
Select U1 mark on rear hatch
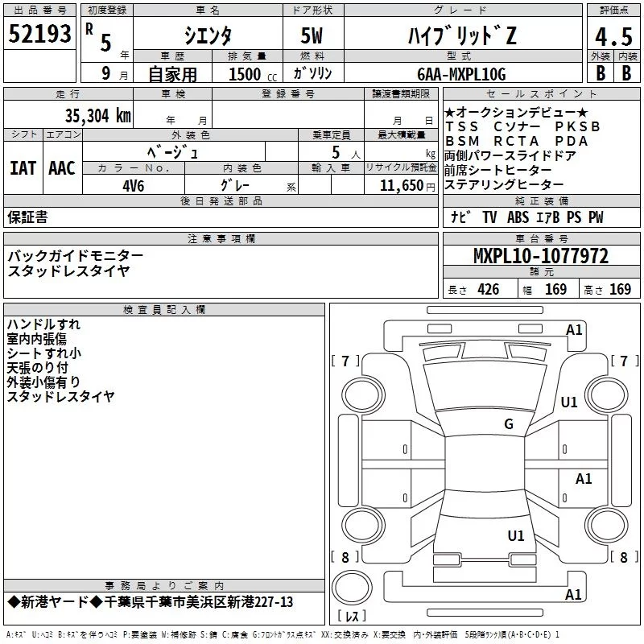point(516,535)
